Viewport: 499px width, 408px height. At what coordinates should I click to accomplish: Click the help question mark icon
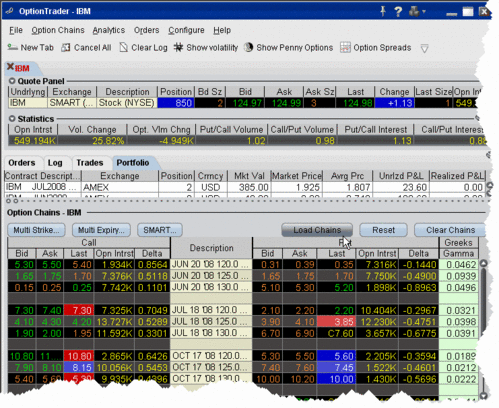[398, 12]
